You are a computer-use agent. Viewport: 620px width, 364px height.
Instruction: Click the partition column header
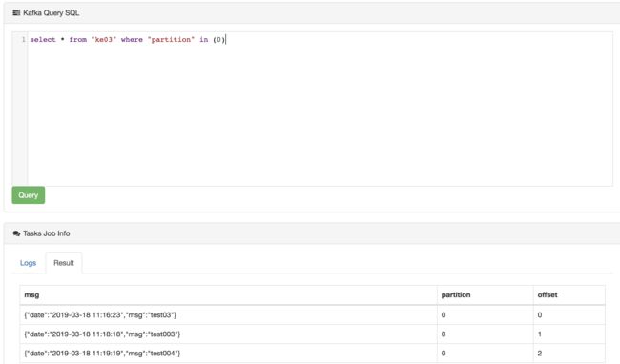(456, 294)
